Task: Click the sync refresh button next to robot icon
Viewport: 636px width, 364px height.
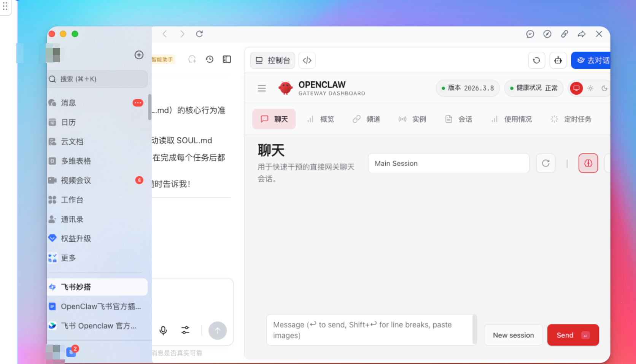Action: (536, 60)
